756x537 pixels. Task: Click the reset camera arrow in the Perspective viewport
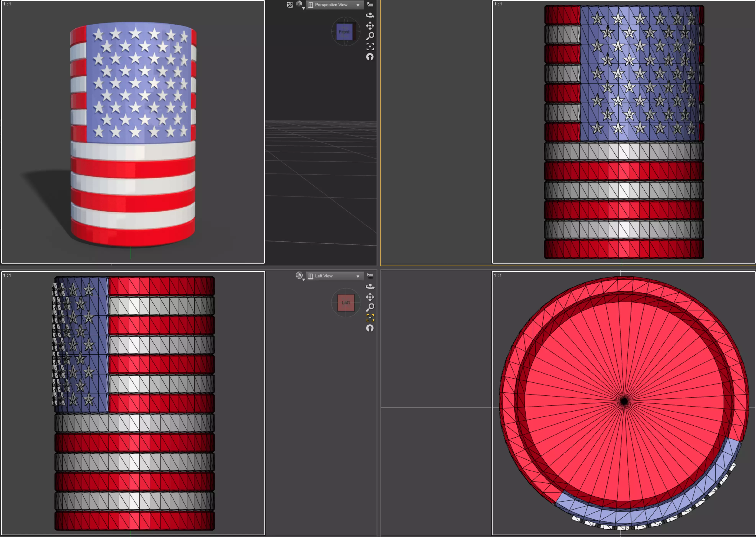(x=370, y=57)
